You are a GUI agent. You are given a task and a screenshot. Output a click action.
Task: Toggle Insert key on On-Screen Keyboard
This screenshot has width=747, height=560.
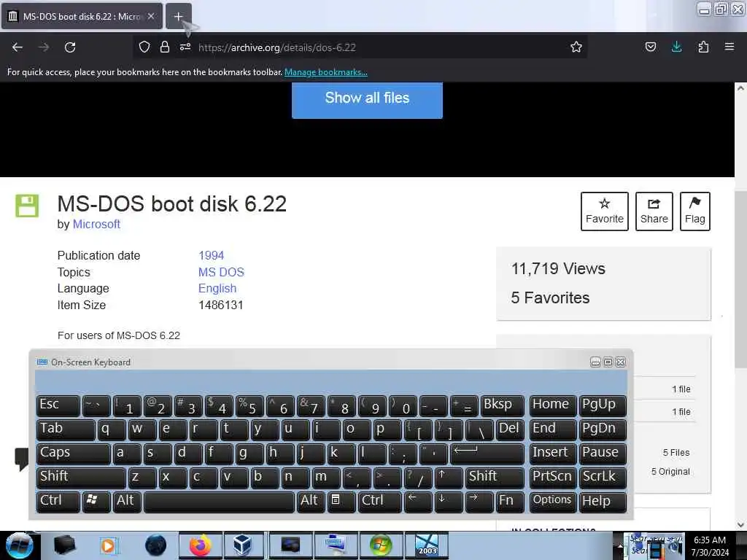[x=553, y=454]
